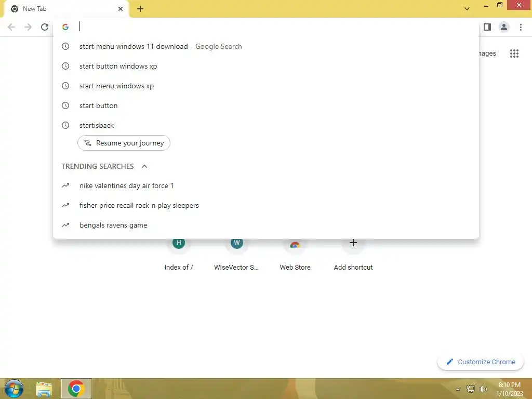
Task: Open the Windows Start orb
Action: pyautogui.click(x=14, y=389)
